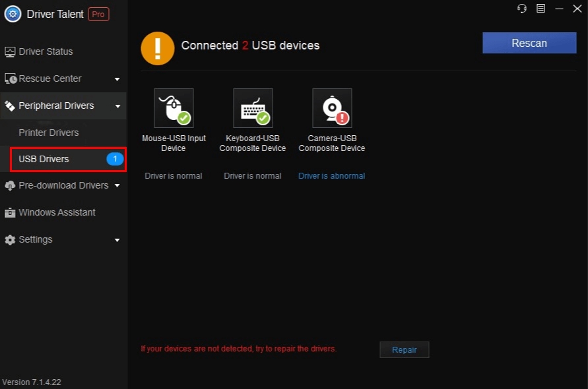Viewport: 588px width, 389px height.
Task: Click the Peripheral Drivers wrench icon
Action: coord(9,105)
